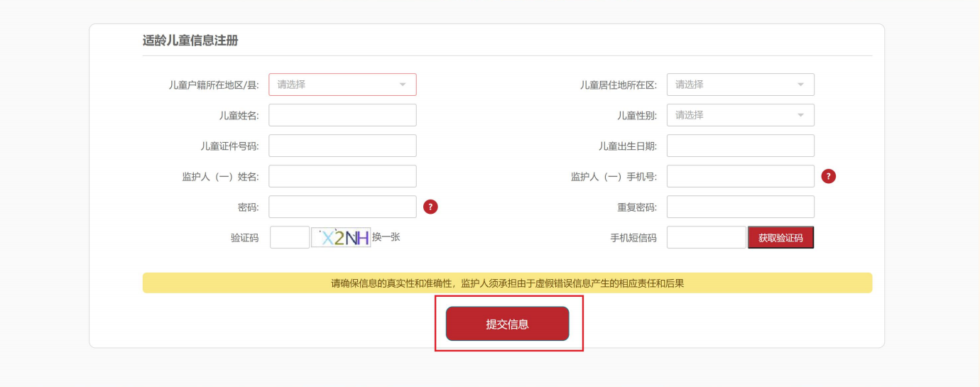The height and width of the screenshot is (387, 980).
Task: Click the 获取验证码 button
Action: (780, 238)
